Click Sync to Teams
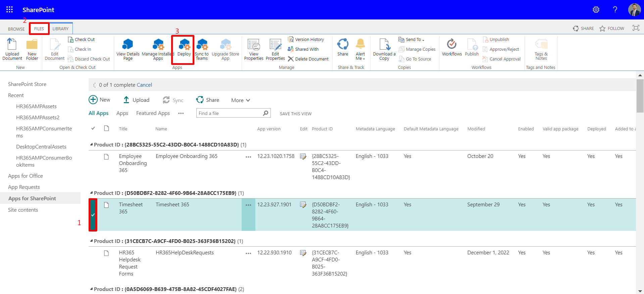644x294 pixels. (x=202, y=49)
